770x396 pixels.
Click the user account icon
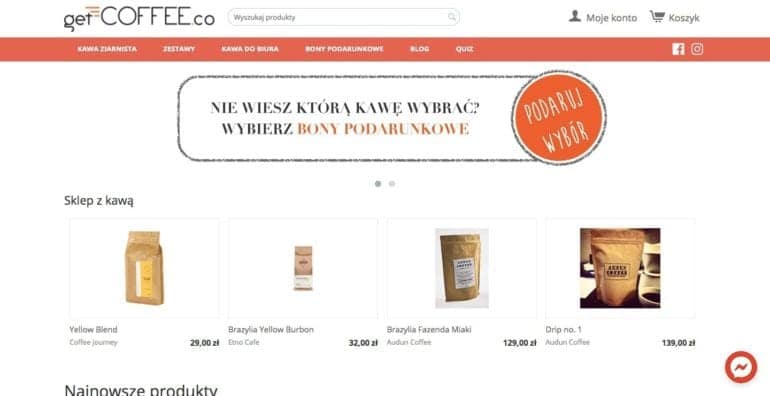coord(575,17)
